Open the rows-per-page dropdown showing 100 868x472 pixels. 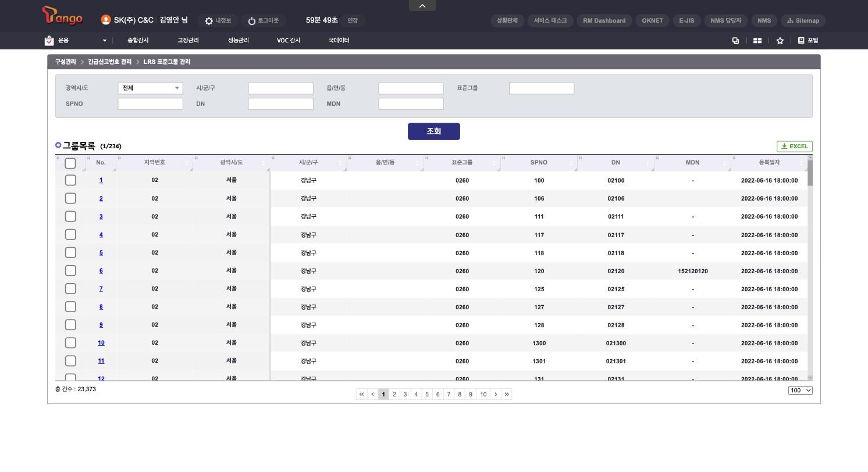click(x=801, y=390)
